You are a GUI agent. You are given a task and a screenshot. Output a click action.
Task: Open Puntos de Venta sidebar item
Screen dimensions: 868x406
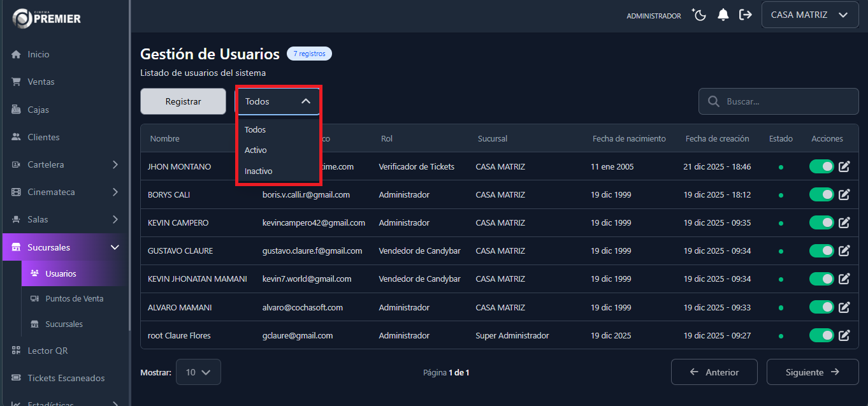tap(74, 298)
